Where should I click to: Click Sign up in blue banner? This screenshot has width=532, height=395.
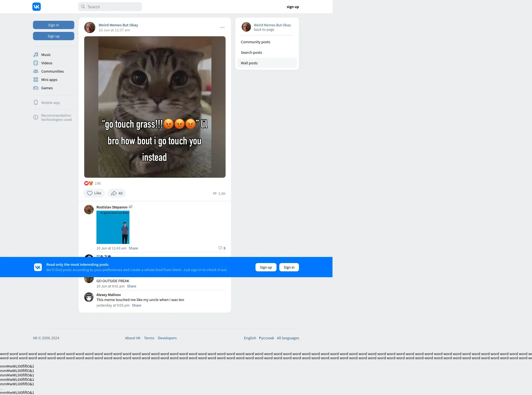(x=266, y=267)
